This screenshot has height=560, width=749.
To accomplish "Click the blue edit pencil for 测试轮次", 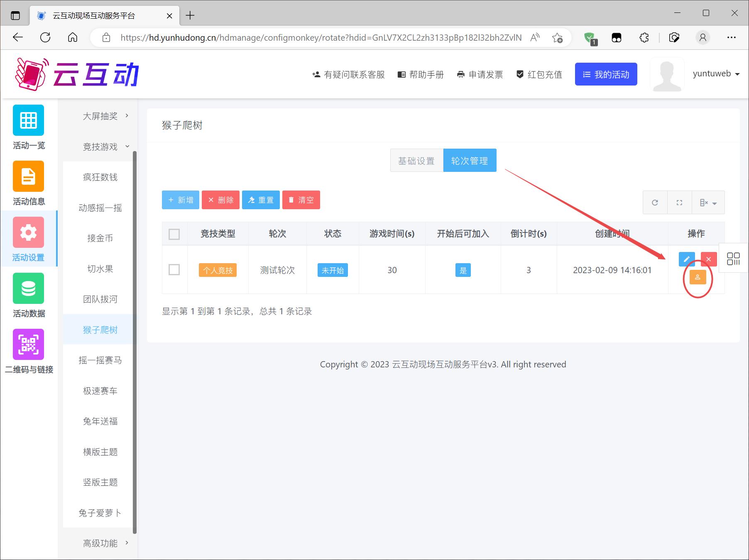I will 687,259.
